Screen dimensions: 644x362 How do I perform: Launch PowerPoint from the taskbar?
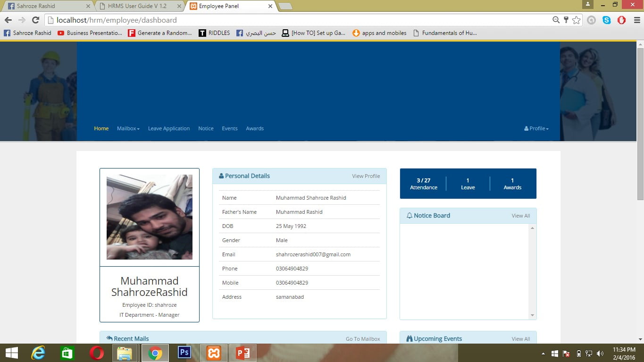pos(243,353)
